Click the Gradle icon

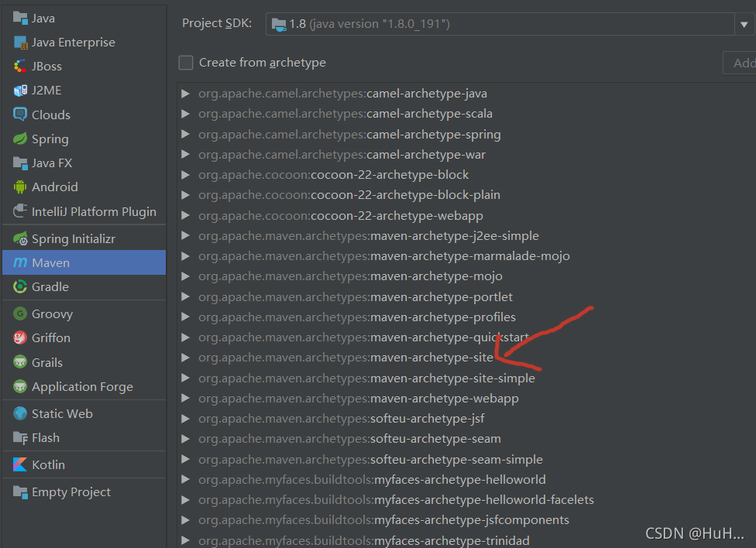click(x=20, y=287)
